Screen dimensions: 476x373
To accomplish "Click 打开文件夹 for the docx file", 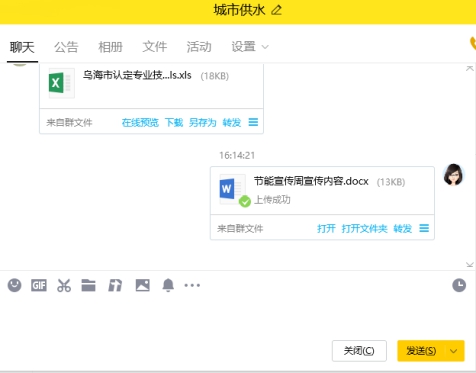I will [365, 229].
